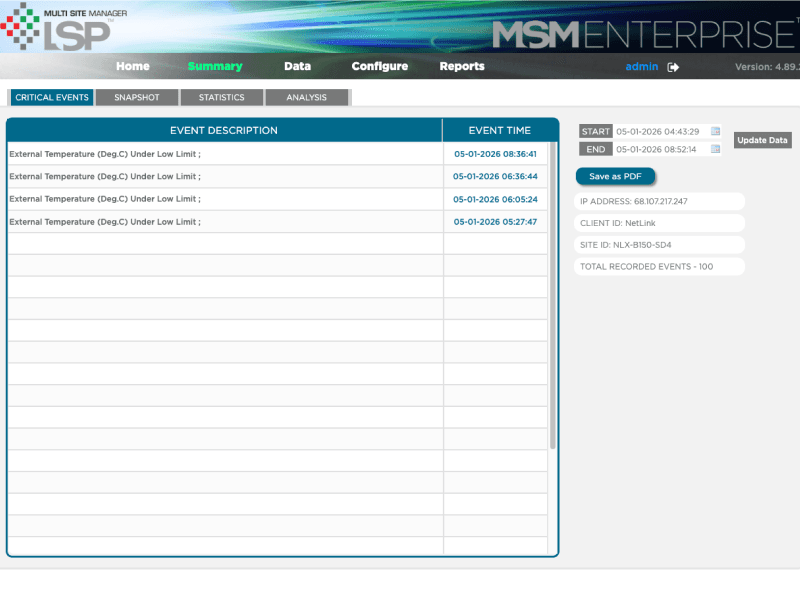Click the admin user link
The height and width of the screenshot is (600, 800).
pos(642,67)
